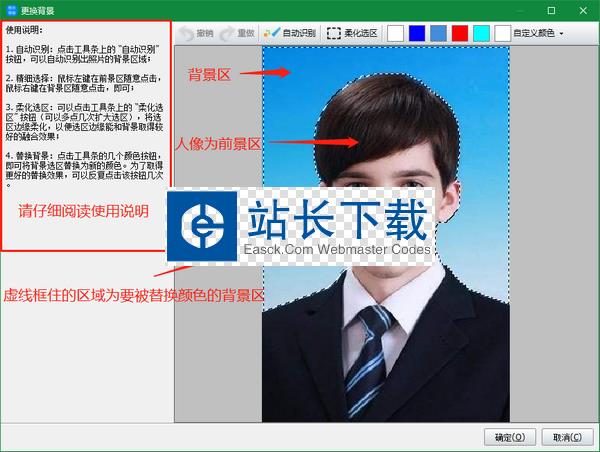Apply feather selection (柔化选区)
The height and width of the screenshot is (452, 600).
(353, 33)
